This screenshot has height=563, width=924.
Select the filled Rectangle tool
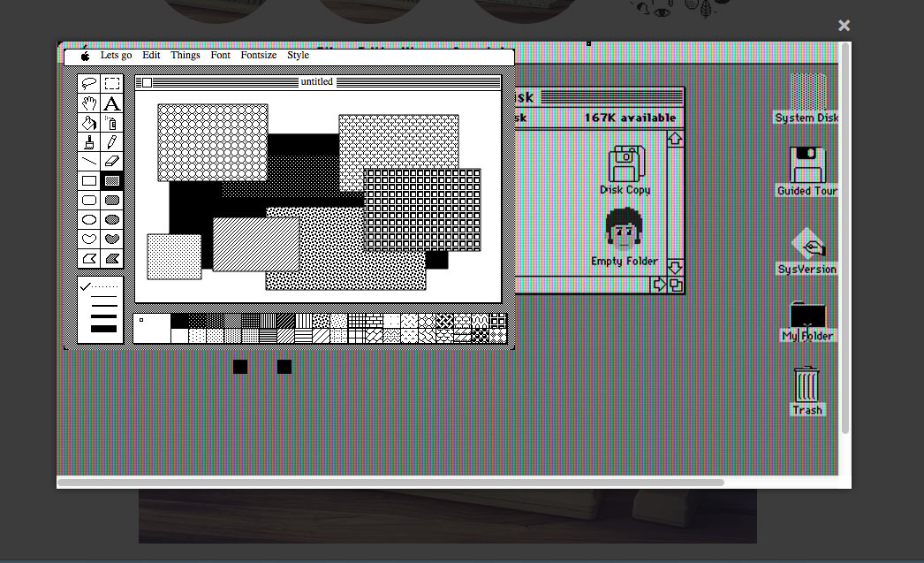(x=112, y=180)
